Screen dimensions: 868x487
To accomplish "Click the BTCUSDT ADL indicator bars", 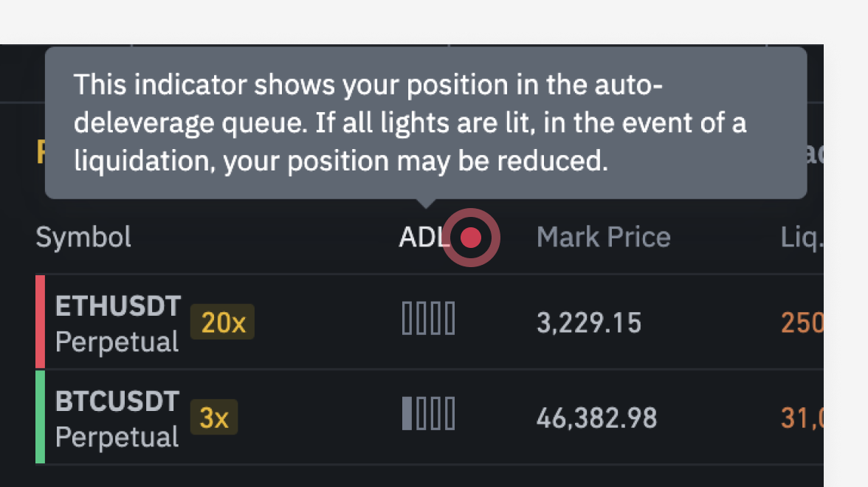I will pyautogui.click(x=428, y=413).
